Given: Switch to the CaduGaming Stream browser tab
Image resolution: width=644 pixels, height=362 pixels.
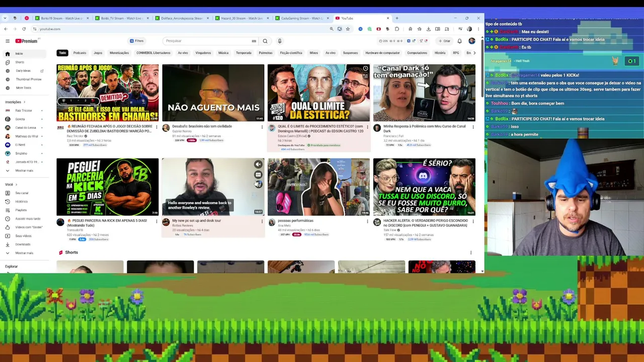Looking at the screenshot, I should 301,18.
